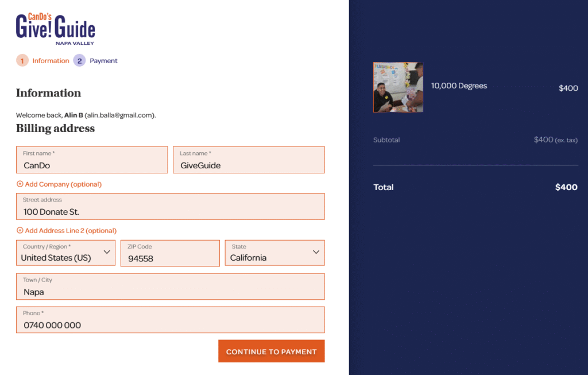Open the Country / Region dropdown
The width and height of the screenshot is (588, 375).
[65, 253]
